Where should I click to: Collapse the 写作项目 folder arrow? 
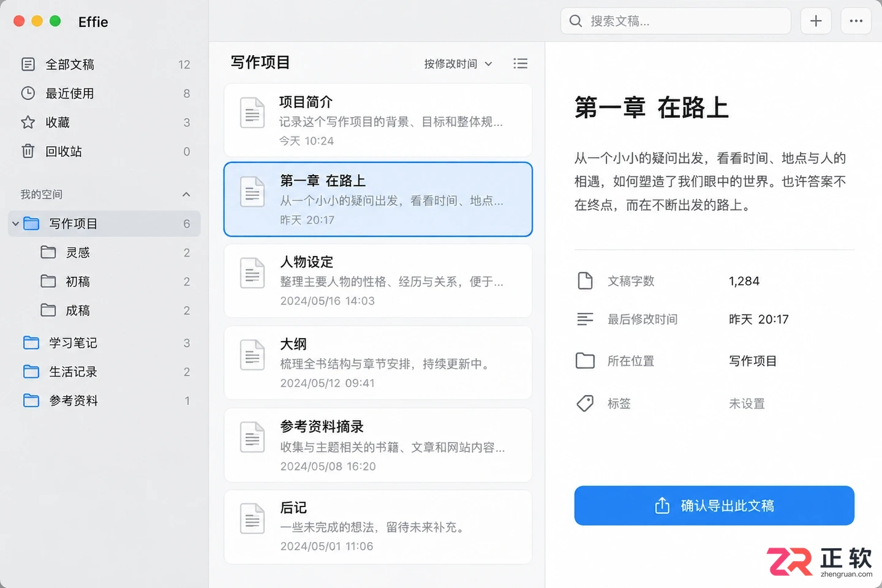pos(15,224)
